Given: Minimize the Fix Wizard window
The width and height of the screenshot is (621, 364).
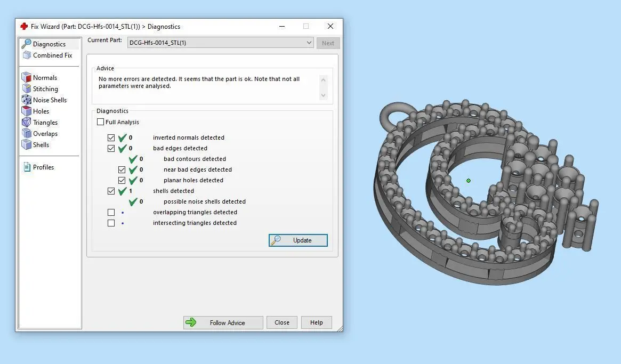Looking at the screenshot, I should [x=282, y=27].
